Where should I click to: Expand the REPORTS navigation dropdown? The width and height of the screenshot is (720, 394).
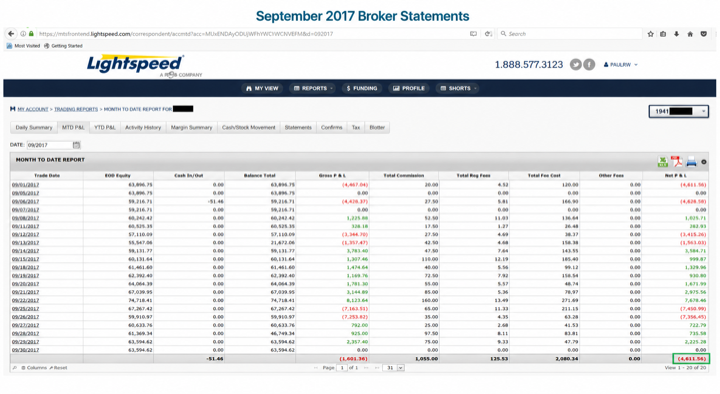tap(313, 88)
